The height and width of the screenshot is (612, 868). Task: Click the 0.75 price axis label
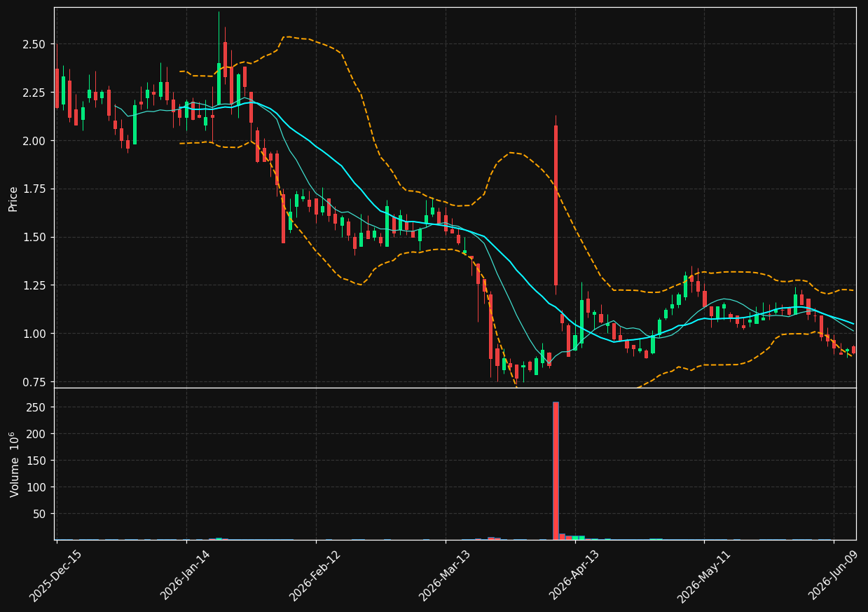[34, 382]
